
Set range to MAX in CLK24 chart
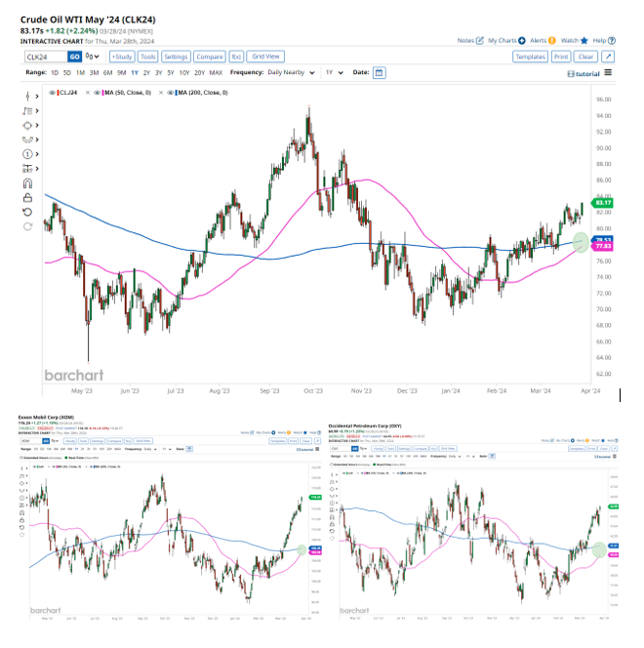pos(216,73)
